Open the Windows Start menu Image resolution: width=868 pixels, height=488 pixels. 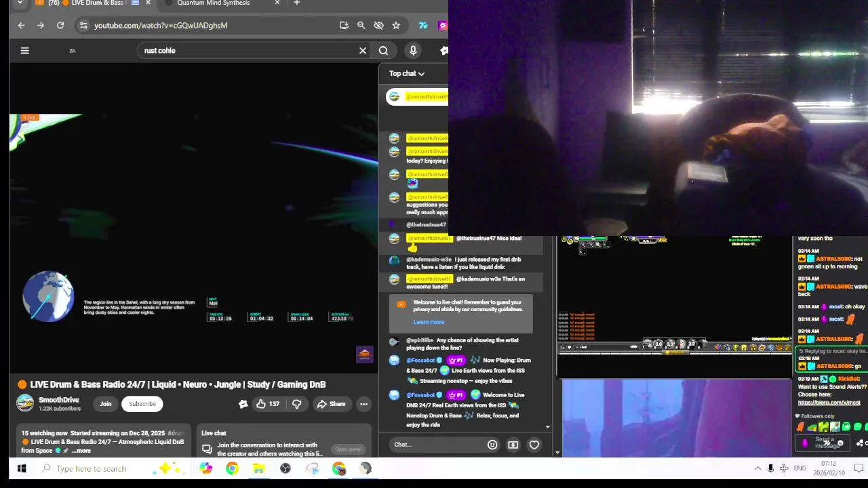click(21, 468)
